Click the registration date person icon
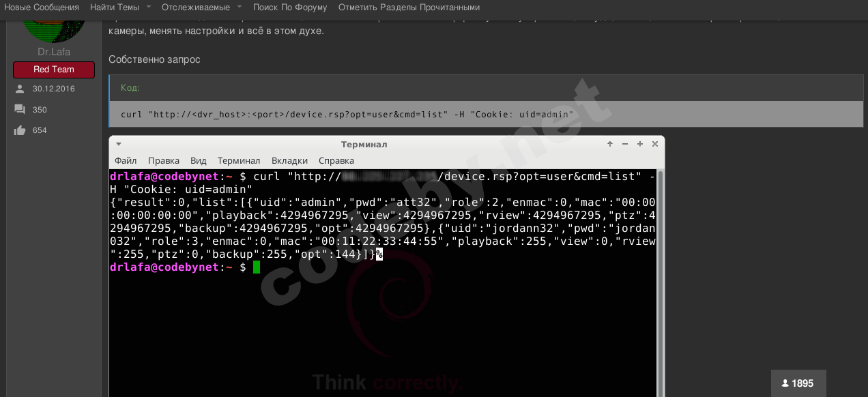868x397 pixels. 19,89
